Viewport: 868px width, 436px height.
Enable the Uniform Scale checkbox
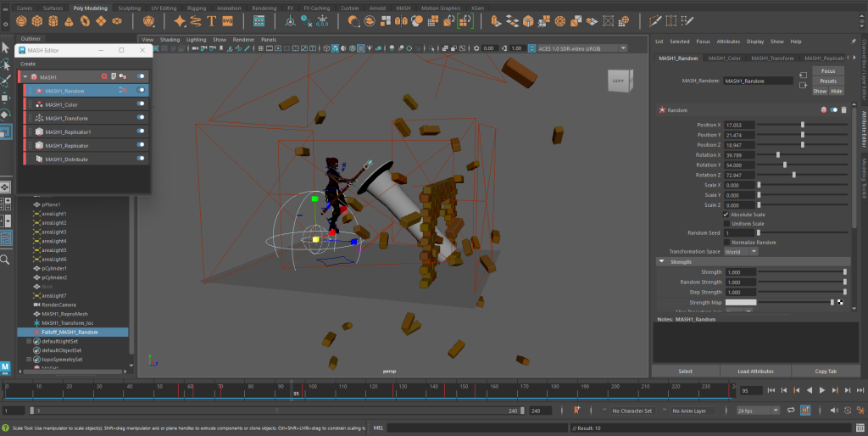pos(726,224)
